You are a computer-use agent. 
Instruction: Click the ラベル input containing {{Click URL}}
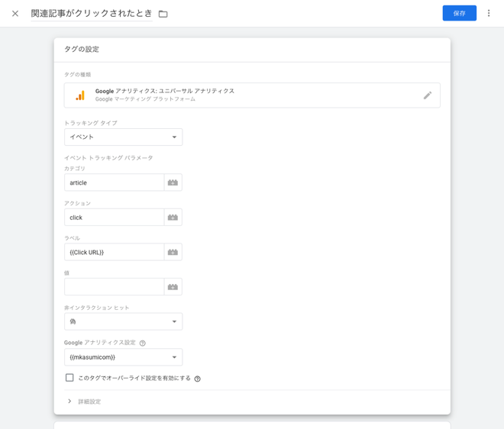point(114,253)
